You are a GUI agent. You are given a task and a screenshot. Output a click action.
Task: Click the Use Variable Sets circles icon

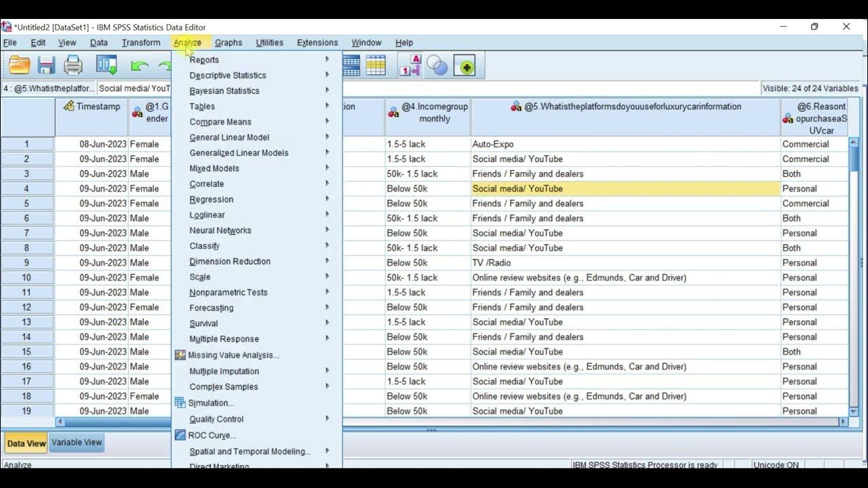click(x=437, y=66)
